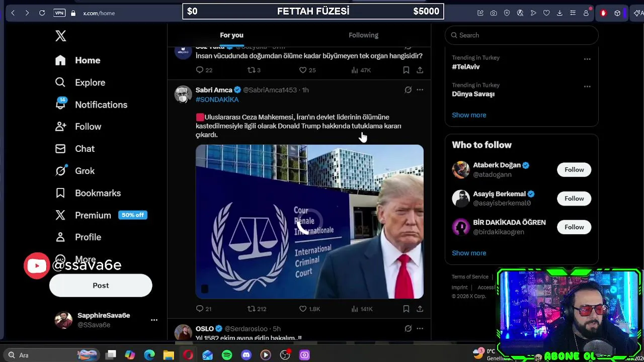Click browser forward arrow

(x=27, y=13)
